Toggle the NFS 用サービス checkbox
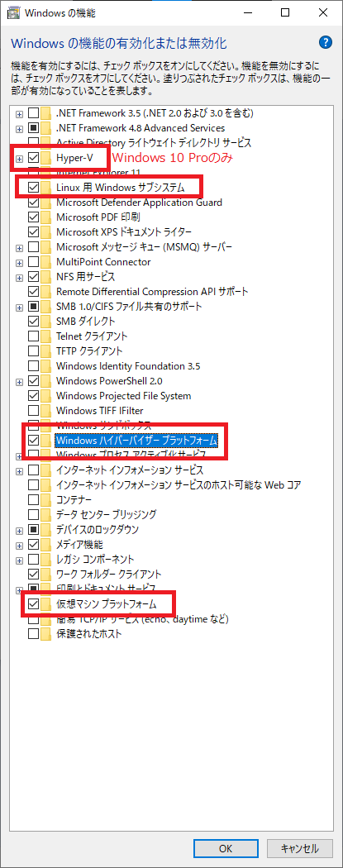 [33, 276]
